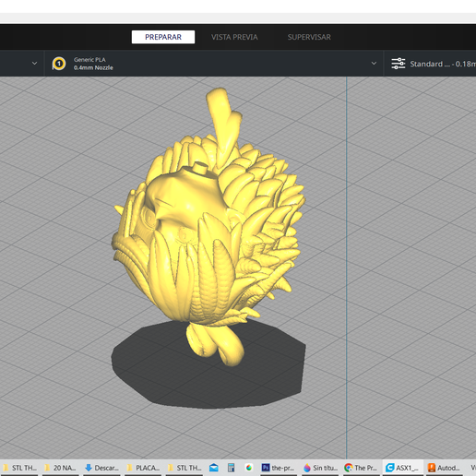Open the 20 NA folder in the taskbar
This screenshot has width=476, height=476.
[x=61, y=468]
